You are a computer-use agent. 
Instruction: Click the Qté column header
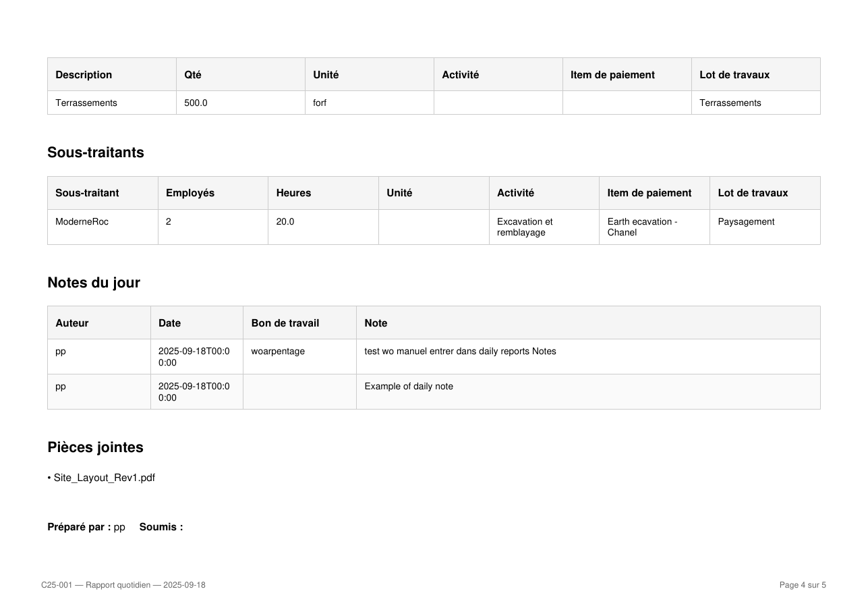click(x=241, y=74)
